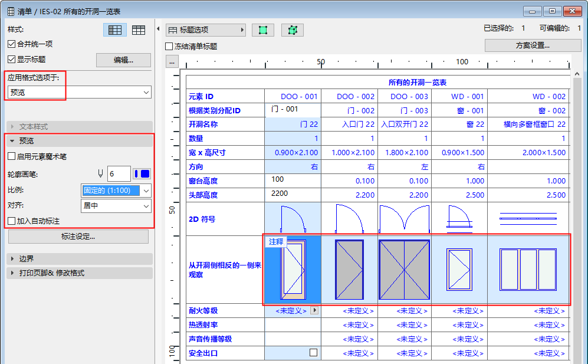Select the WD-001 window 2D symbol
Viewport: 588px width, 364px height.
tap(459, 219)
